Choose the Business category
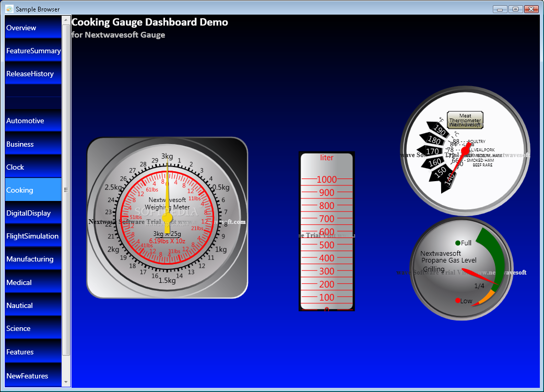 [x=33, y=144]
